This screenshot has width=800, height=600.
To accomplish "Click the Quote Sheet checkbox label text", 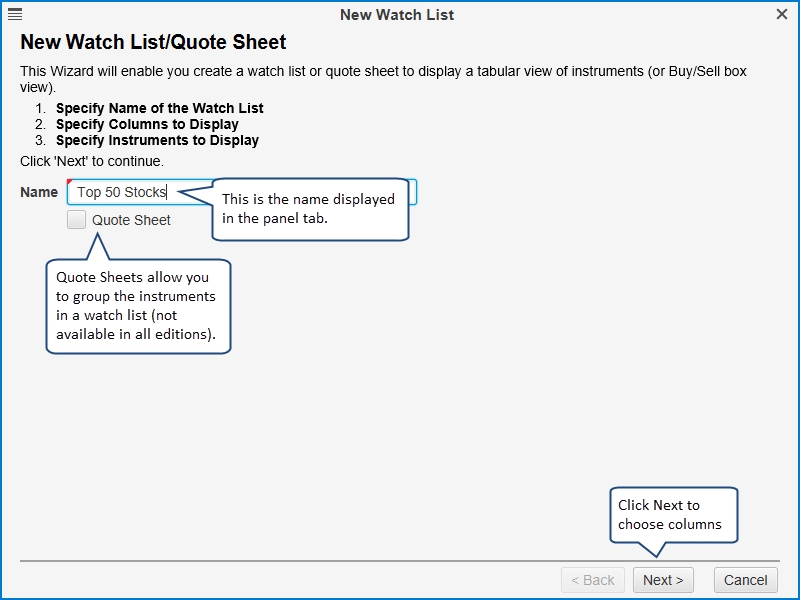I will coord(131,220).
